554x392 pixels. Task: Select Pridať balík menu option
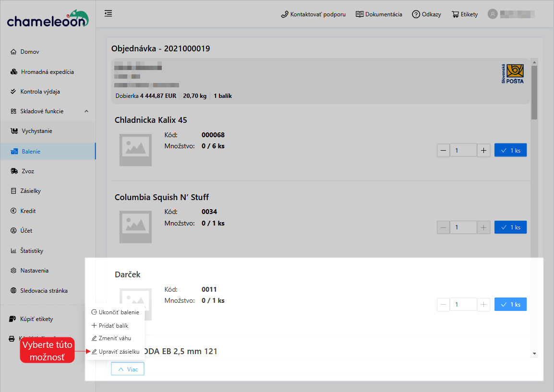tap(110, 326)
